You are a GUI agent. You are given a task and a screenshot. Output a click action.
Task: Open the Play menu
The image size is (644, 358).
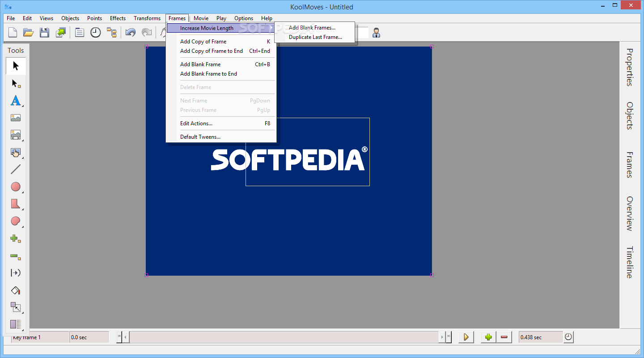[x=221, y=18]
